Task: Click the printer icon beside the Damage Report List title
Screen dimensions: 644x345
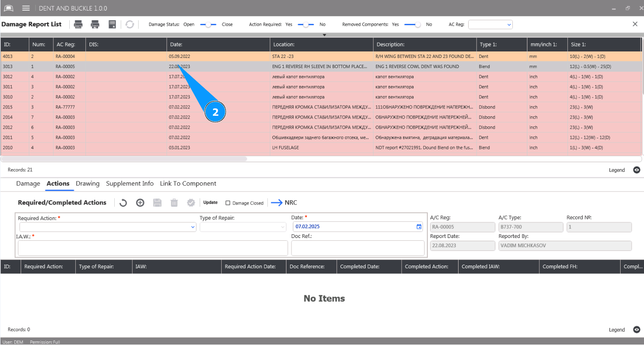Action: (78, 24)
